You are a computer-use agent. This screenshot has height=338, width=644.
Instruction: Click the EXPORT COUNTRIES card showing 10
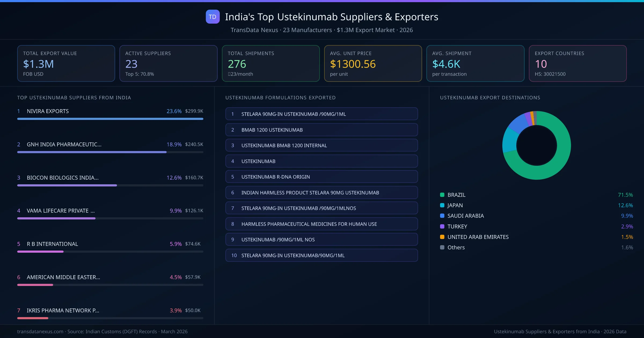pos(578,63)
